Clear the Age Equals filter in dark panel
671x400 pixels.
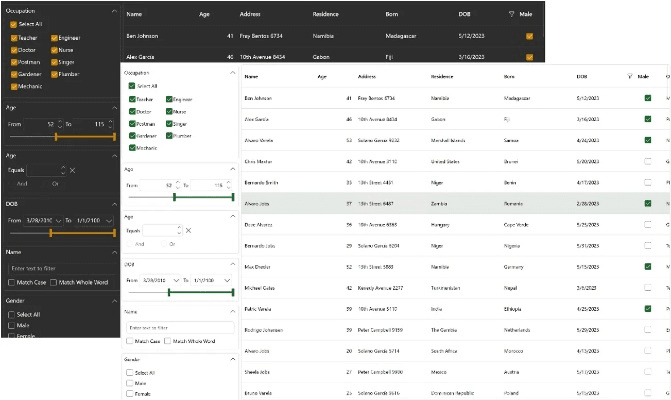(77, 170)
